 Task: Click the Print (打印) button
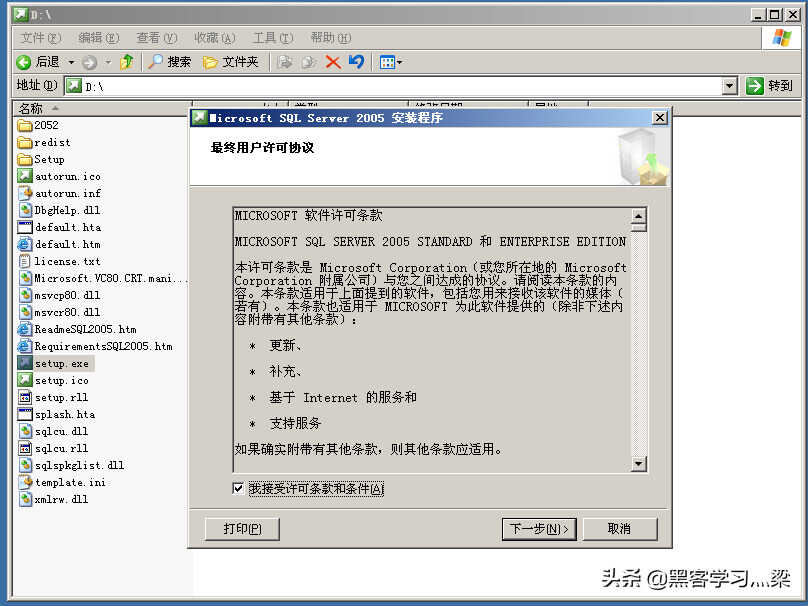[242, 529]
